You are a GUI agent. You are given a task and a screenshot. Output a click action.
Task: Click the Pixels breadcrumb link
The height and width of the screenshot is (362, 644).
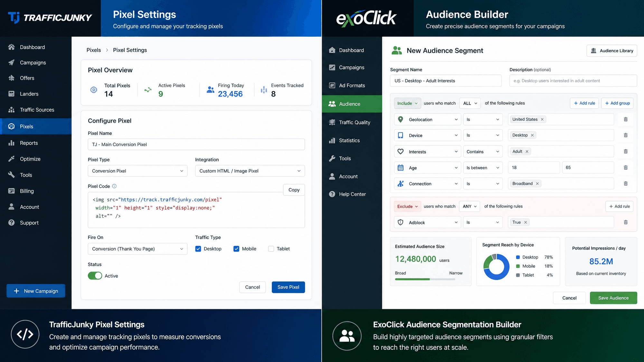point(94,50)
